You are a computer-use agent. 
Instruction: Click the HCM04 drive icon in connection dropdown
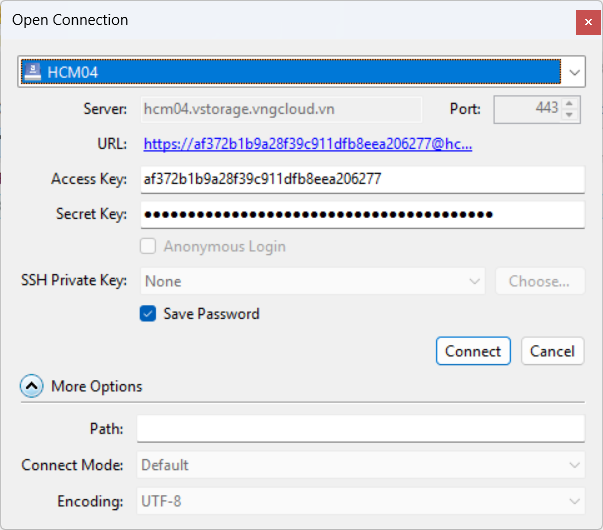[33, 71]
